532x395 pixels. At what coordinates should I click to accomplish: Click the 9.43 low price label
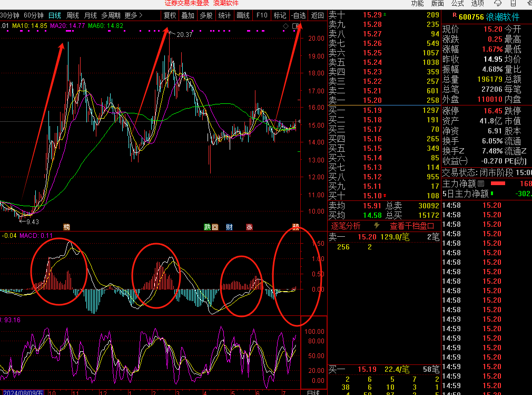coord(32,222)
